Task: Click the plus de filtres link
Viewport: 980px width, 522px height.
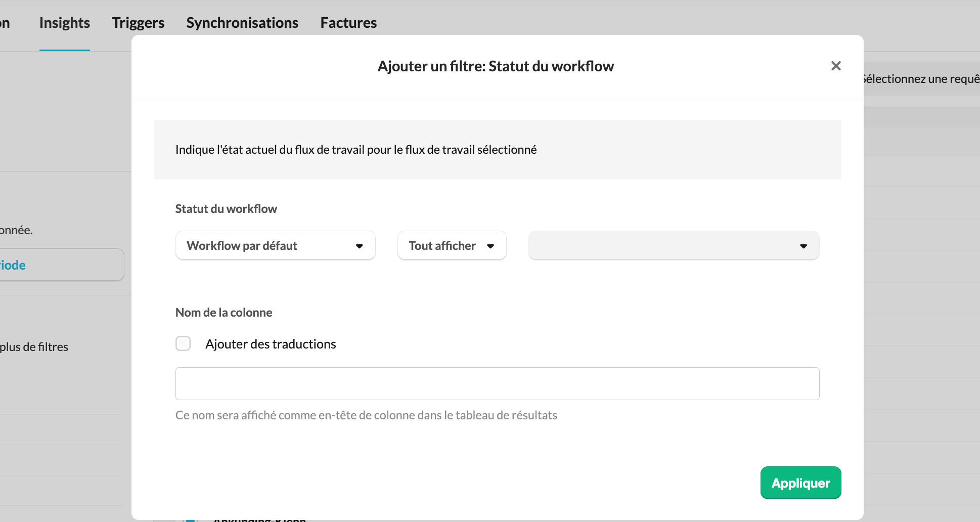Action: 34,347
